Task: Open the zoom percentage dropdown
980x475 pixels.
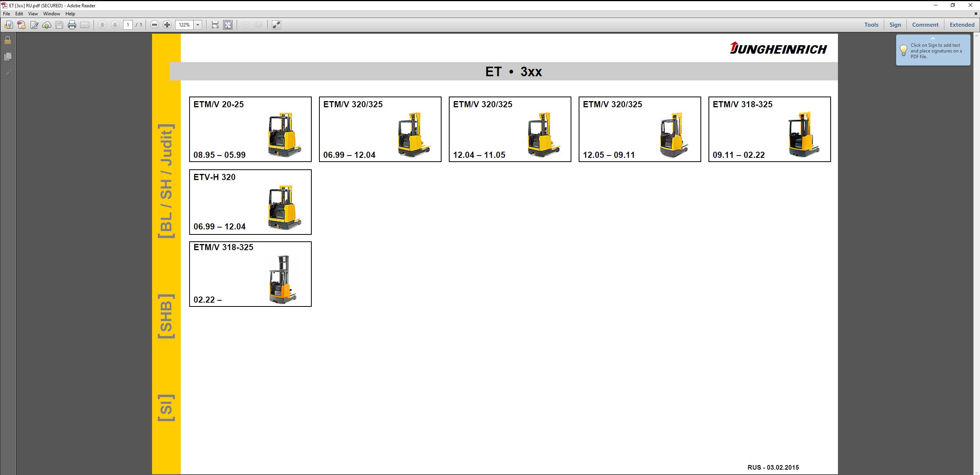Action: pos(198,25)
